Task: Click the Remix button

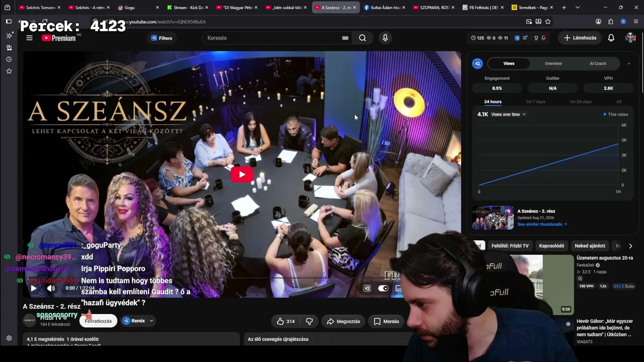Action: [x=134, y=321]
